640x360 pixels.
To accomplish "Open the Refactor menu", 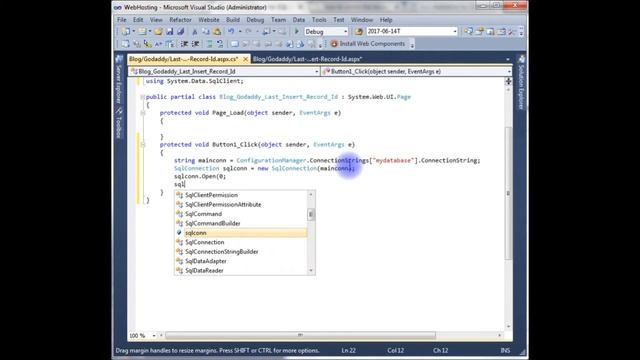I will (180, 20).
